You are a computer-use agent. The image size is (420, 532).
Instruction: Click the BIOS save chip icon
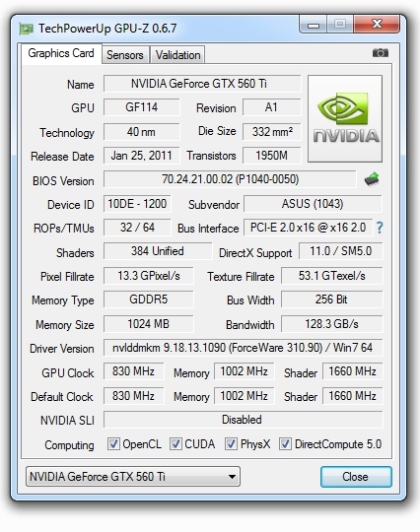(372, 178)
